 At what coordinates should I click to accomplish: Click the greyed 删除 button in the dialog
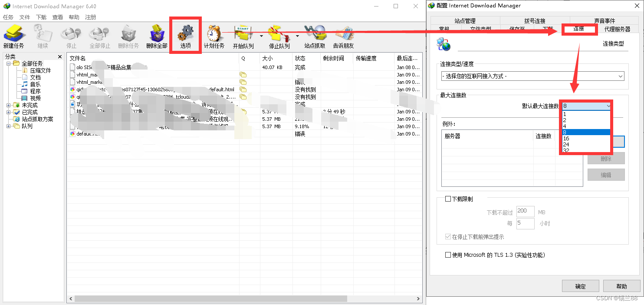(606, 159)
